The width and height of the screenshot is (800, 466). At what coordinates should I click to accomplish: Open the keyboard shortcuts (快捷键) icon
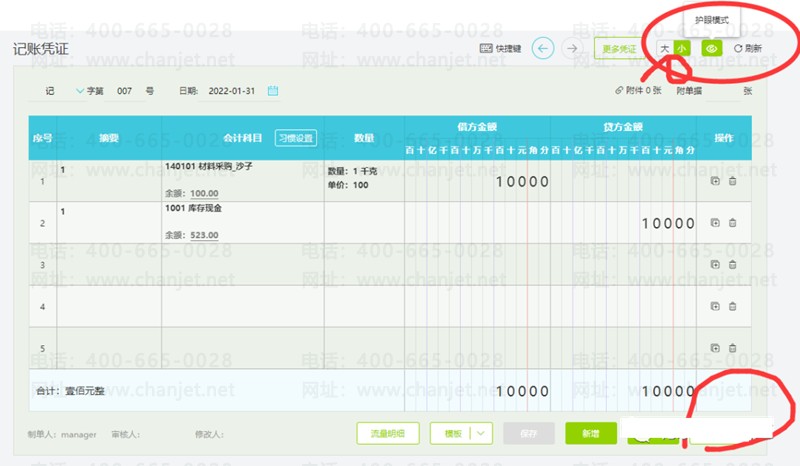click(486, 48)
